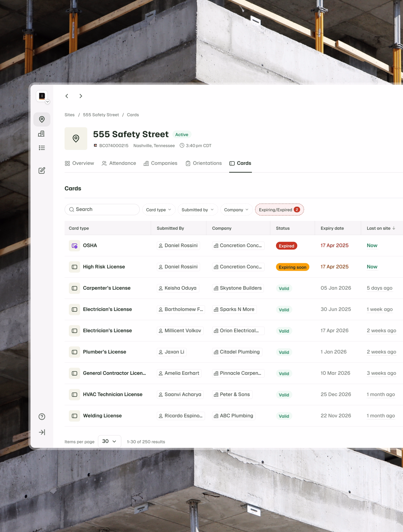Viewport: 403px width, 532px height.
Task: Open Orion Electrical company chip
Action: pos(238,331)
